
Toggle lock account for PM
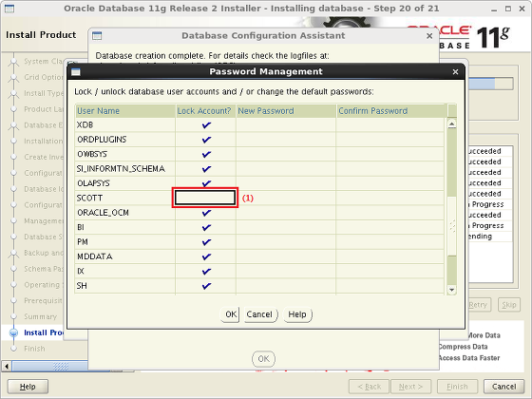click(x=205, y=242)
